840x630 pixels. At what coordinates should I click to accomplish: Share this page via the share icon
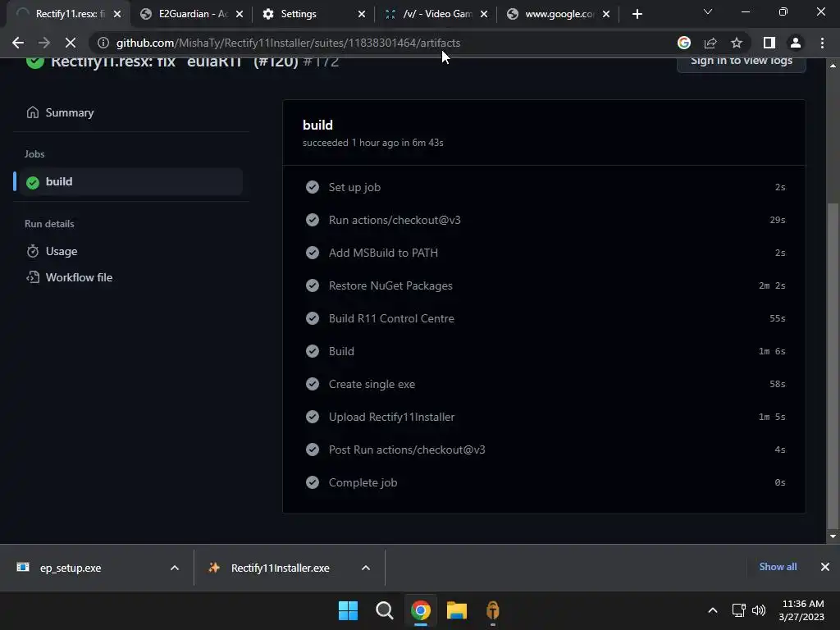(x=710, y=43)
